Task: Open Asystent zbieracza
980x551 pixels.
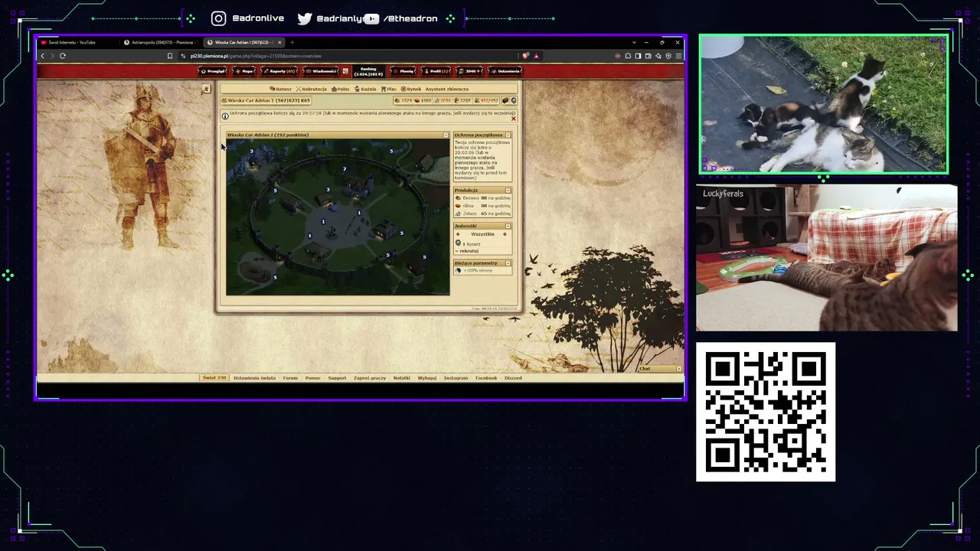Action: (447, 89)
